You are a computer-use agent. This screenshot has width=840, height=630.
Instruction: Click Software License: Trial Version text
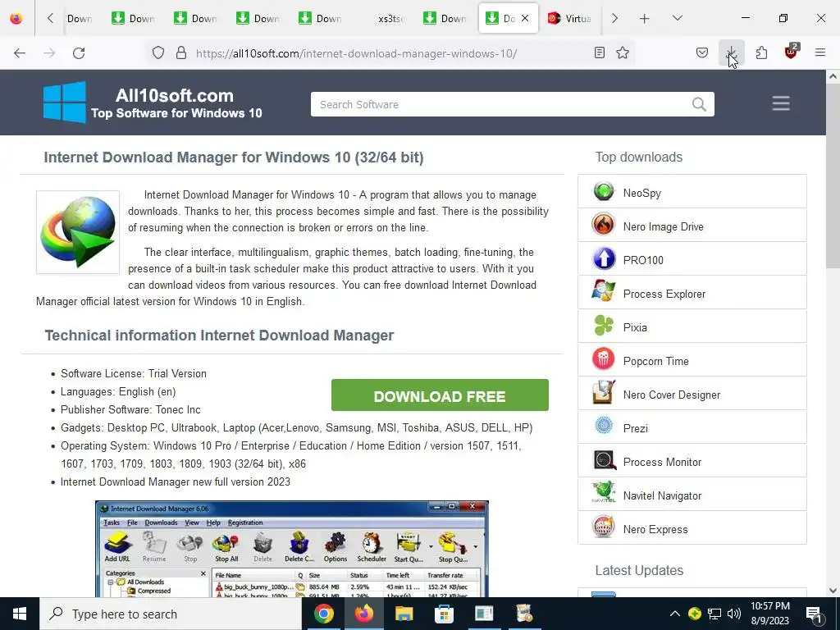[x=134, y=373]
